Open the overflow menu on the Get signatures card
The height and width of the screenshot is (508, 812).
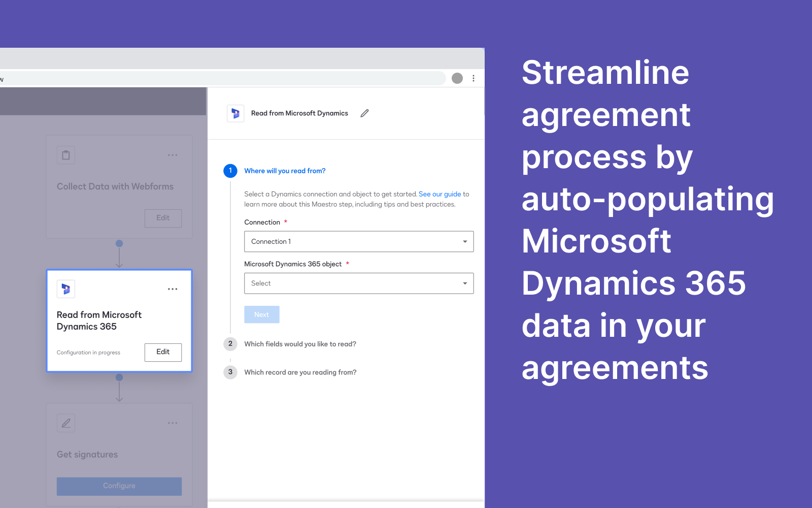(173, 423)
